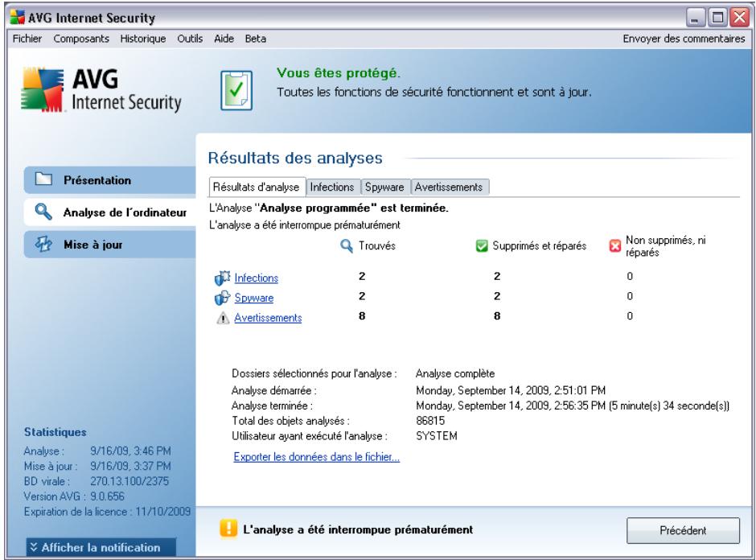Screen dimensions: 756x560
Task: Click Expiration de la licence date
Action: pos(163,512)
